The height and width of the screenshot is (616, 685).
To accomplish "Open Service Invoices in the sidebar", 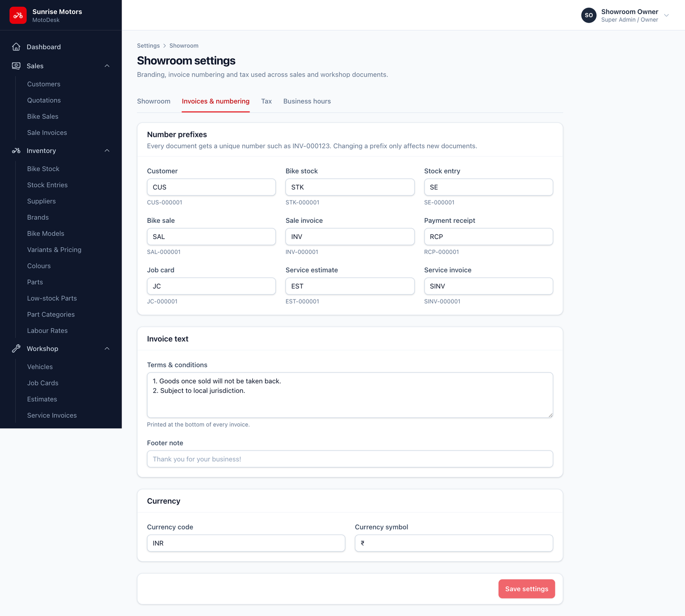I will pos(52,416).
